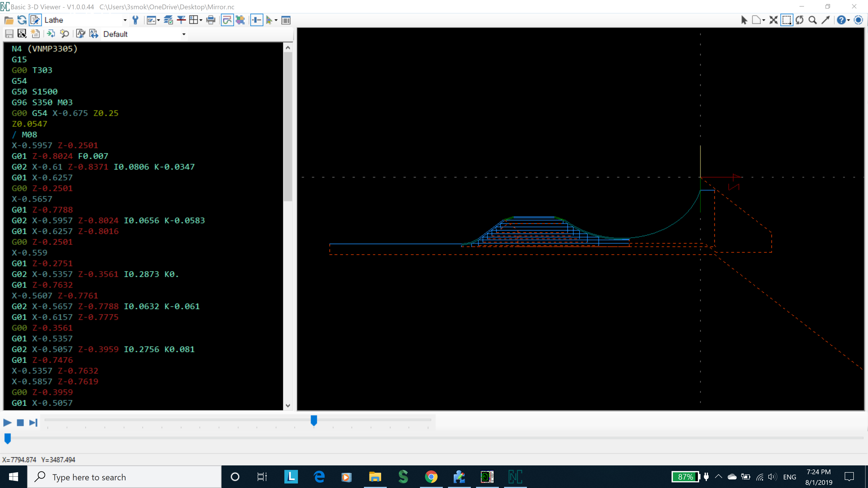This screenshot has width=868, height=488.
Task: Click the simulation speed slider handle
Action: tap(314, 420)
